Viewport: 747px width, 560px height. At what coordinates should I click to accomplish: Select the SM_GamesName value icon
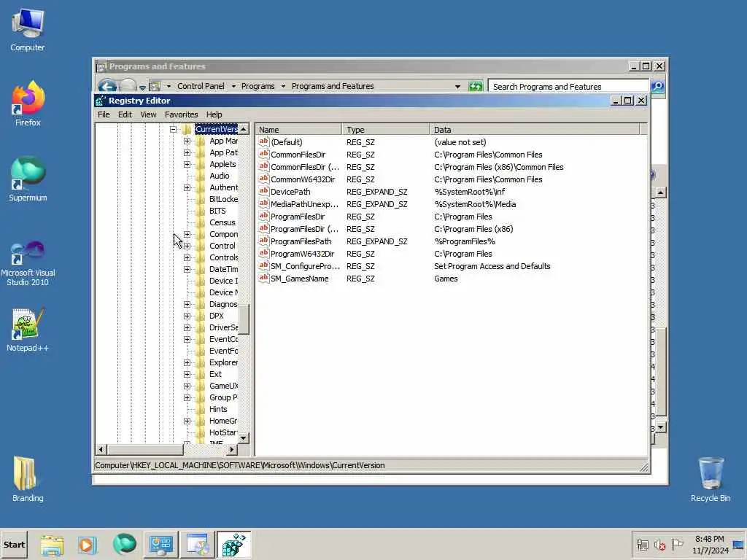click(x=263, y=278)
